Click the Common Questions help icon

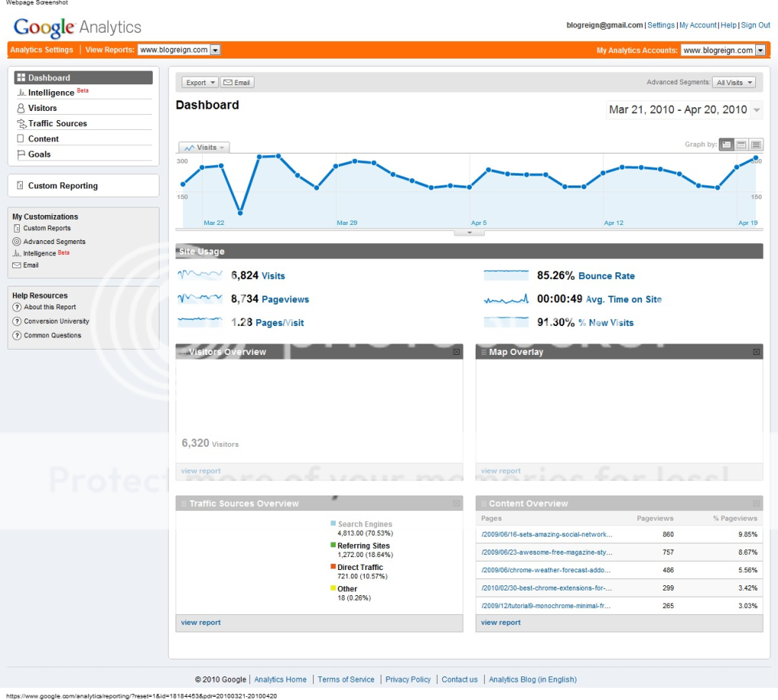[17, 336]
